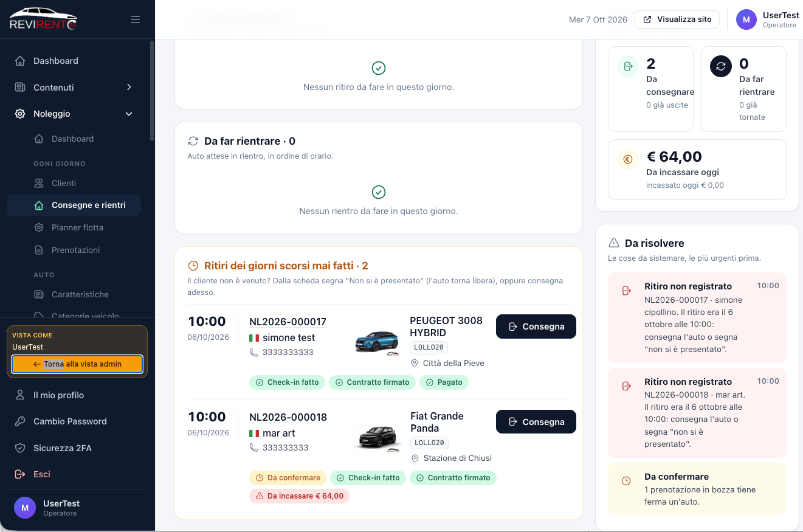Image resolution: width=803 pixels, height=532 pixels.
Task: Open Ritiro non registrato alert for NL2026-000017
Action: click(697, 317)
